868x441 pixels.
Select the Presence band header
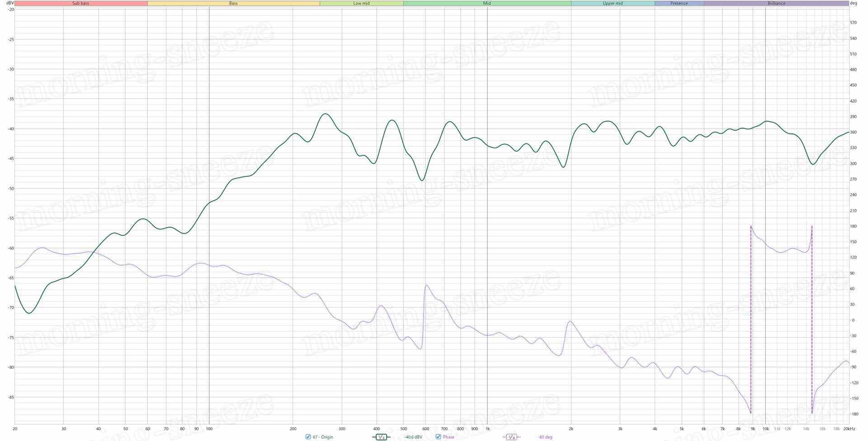tap(679, 3)
